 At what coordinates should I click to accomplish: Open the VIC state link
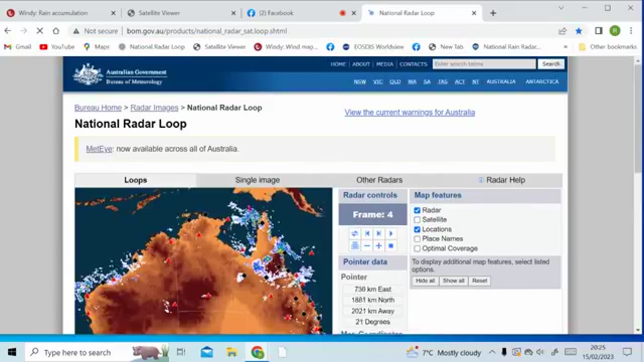point(378,81)
